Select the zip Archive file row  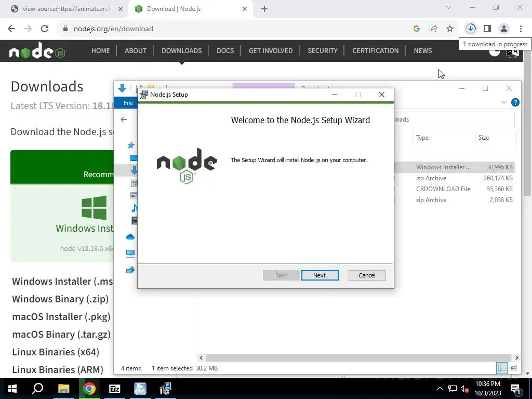click(455, 200)
